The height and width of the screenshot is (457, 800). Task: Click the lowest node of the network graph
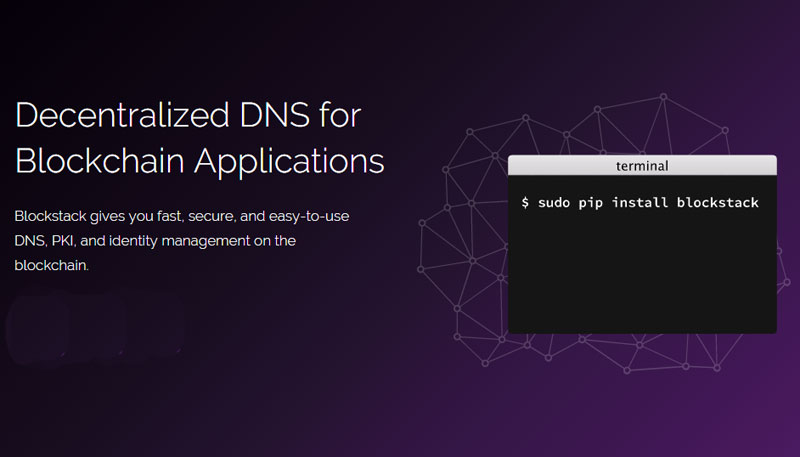pyautogui.click(x=628, y=371)
